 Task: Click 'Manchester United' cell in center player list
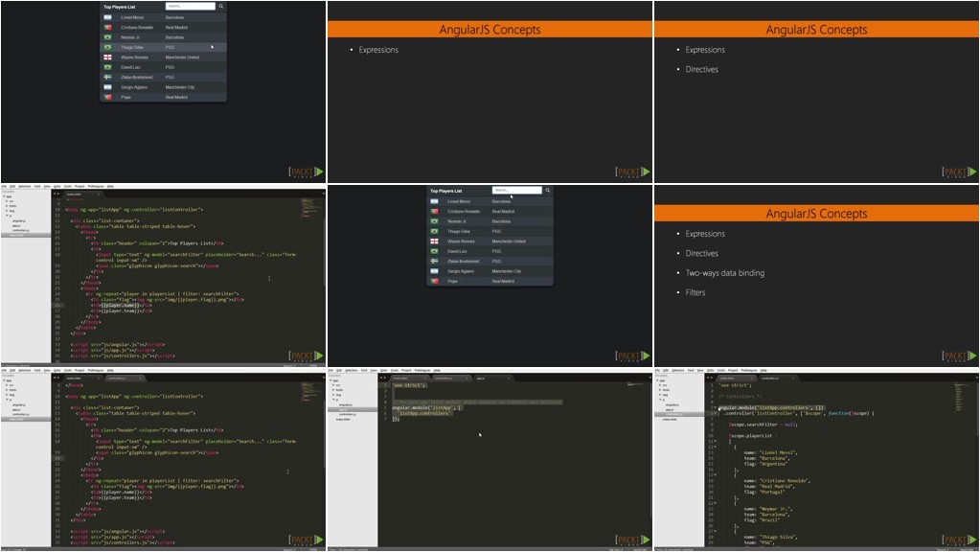tap(509, 241)
